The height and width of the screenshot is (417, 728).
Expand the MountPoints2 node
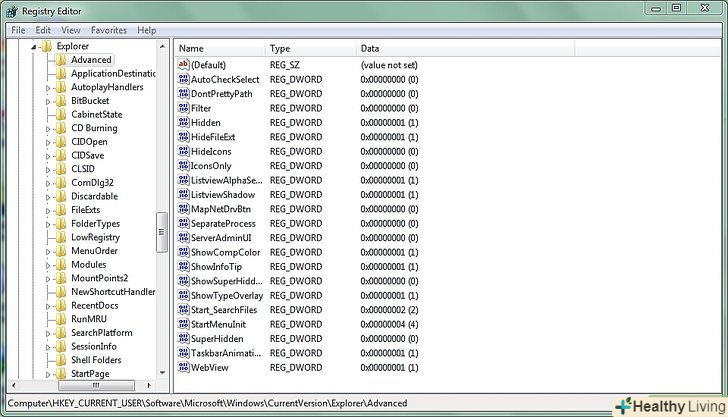pyautogui.click(x=48, y=279)
